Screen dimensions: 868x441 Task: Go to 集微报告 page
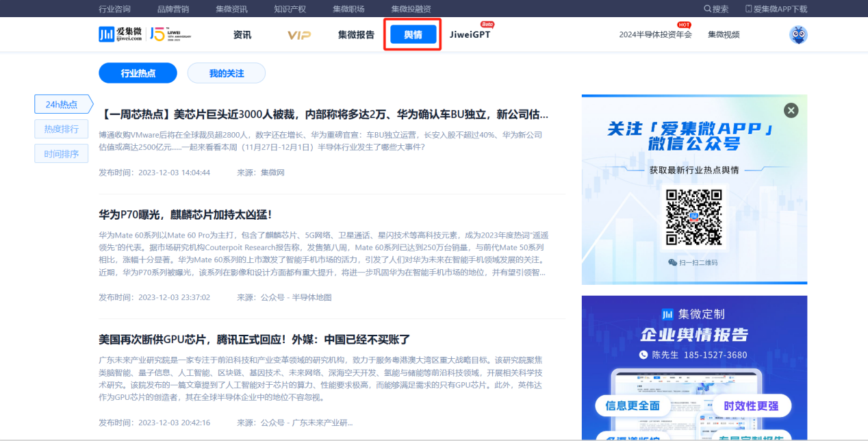[x=356, y=35]
